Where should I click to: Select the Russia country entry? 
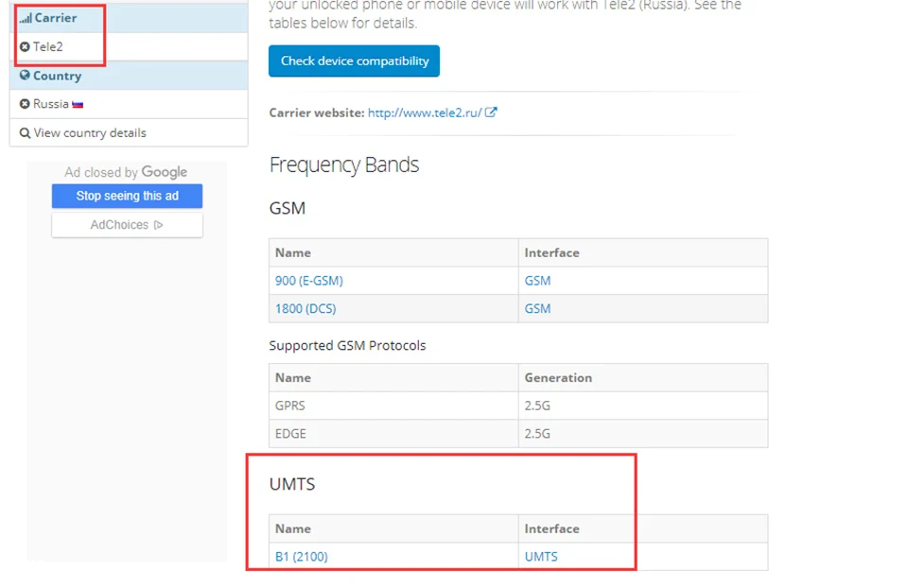[x=129, y=104]
